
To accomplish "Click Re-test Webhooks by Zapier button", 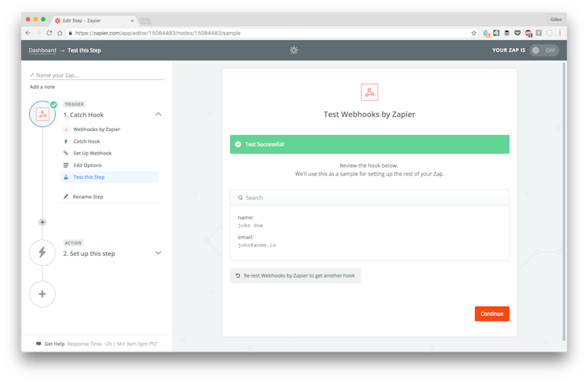I will (x=296, y=275).
